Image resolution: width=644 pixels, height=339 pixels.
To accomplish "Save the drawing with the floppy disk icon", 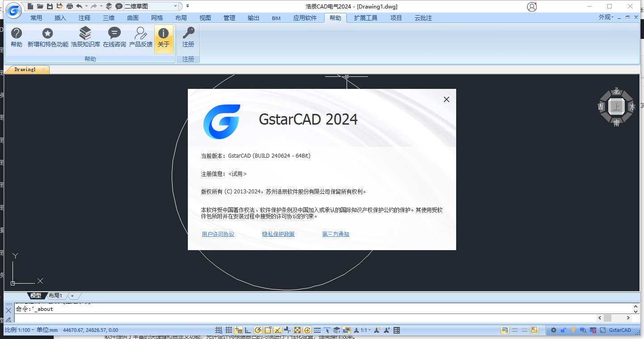I will click(50, 6).
